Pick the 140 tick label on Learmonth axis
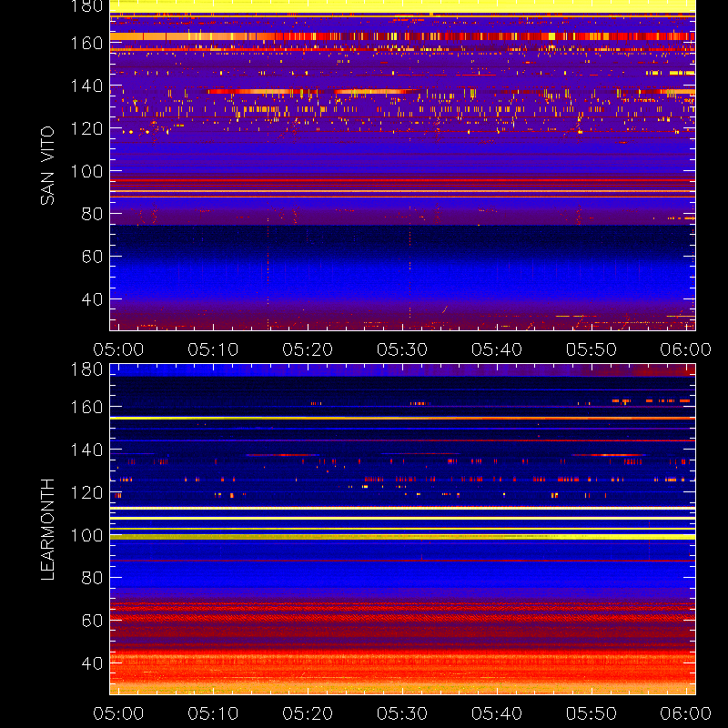This screenshot has height=728, width=728. point(86,450)
